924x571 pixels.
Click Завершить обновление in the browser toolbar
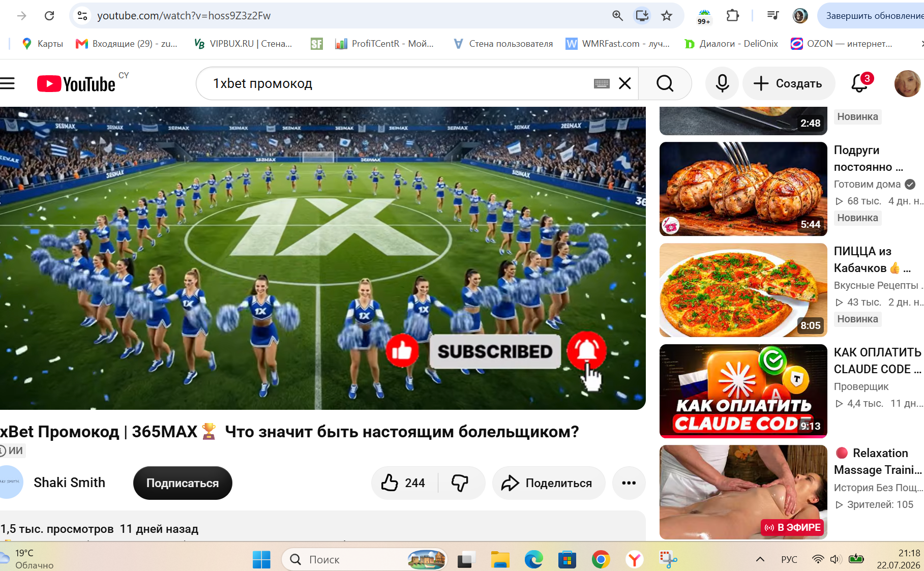click(x=872, y=16)
